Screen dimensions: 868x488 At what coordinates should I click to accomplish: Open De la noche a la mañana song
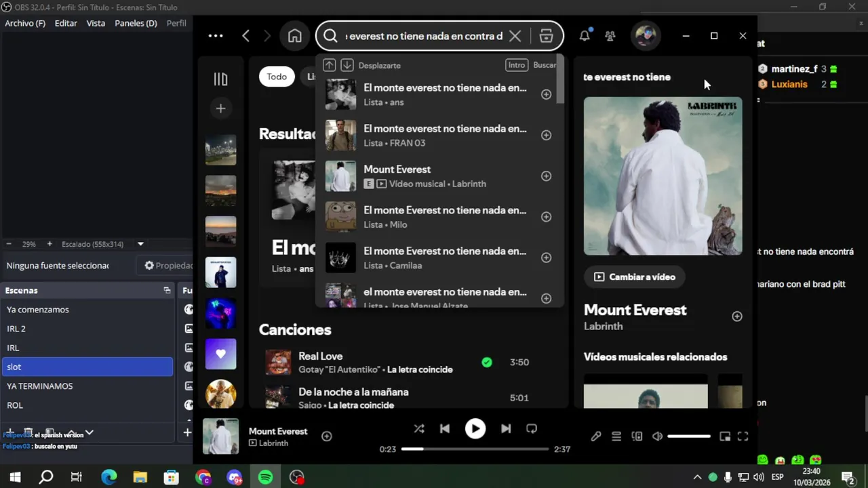pos(353,392)
